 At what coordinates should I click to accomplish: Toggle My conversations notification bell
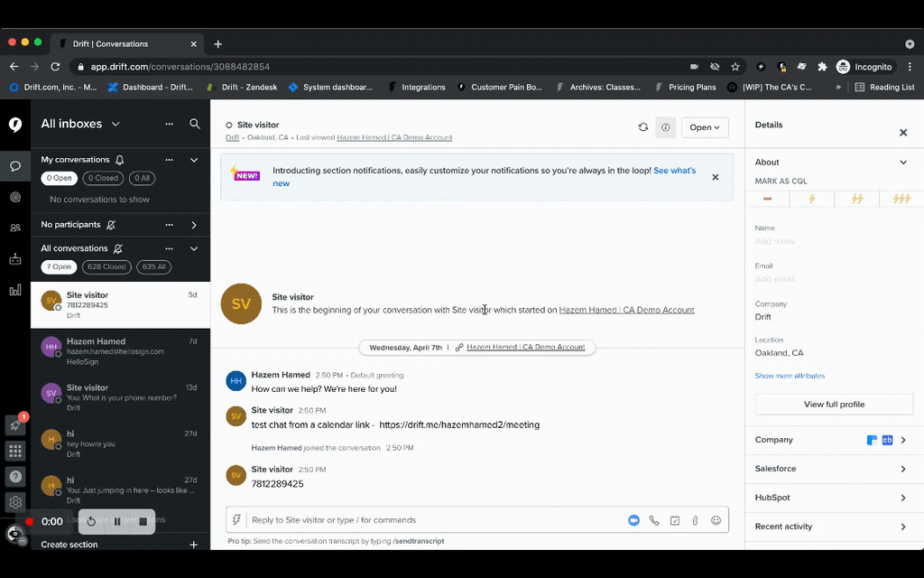(x=120, y=160)
